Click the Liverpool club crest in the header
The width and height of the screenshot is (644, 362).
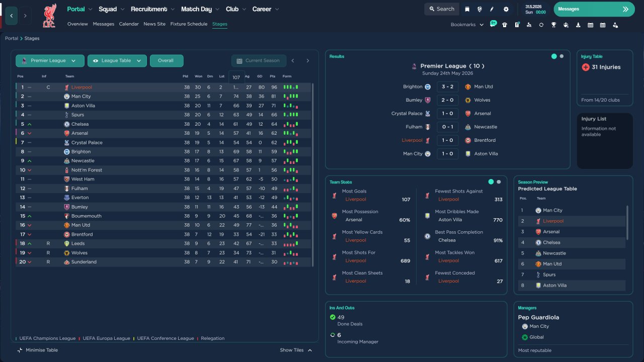49,16
